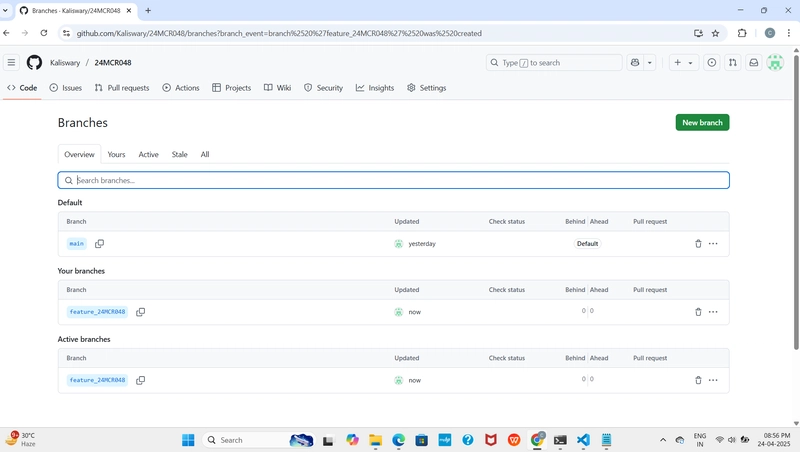Open the Security tab
Image resolution: width=800 pixels, height=452 pixels.
coord(323,88)
